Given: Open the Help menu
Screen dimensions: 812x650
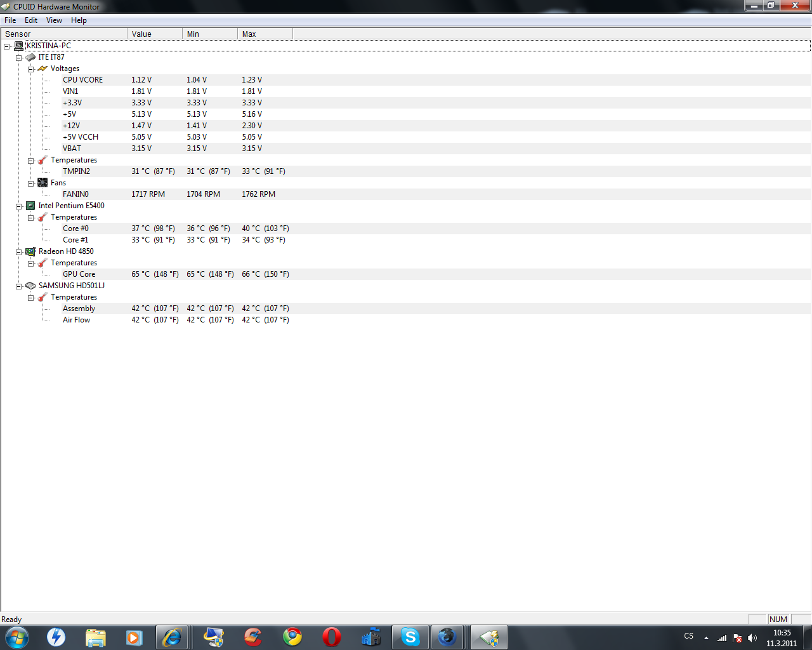Looking at the screenshot, I should tap(79, 20).
